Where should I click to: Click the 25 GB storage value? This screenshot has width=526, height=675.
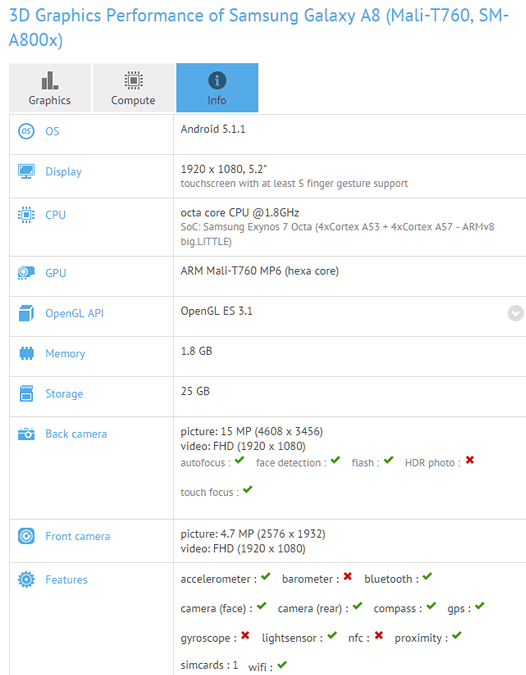[195, 391]
